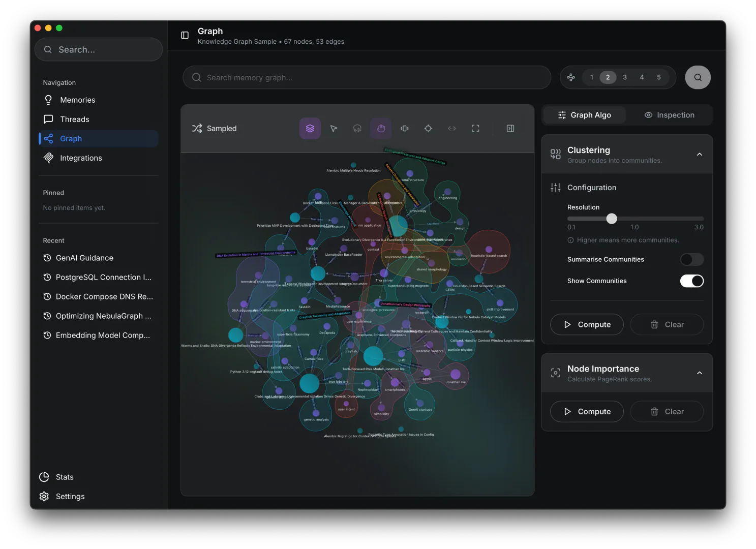Screen dimensions: 756x549
Task: Turn off Show Communities toggle
Action: click(691, 281)
